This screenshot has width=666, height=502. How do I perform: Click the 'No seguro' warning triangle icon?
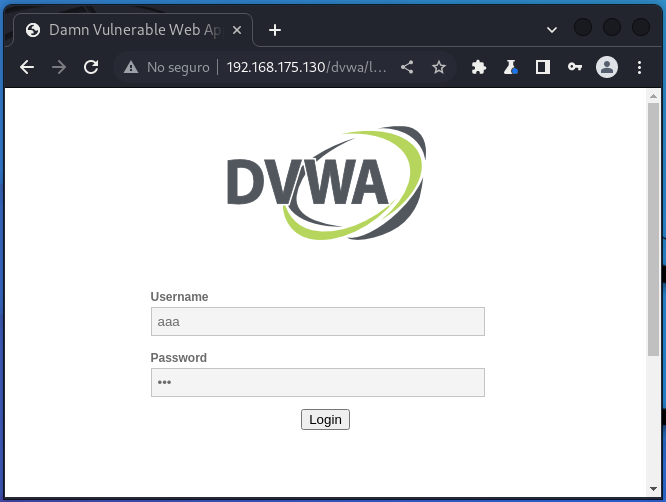click(131, 67)
